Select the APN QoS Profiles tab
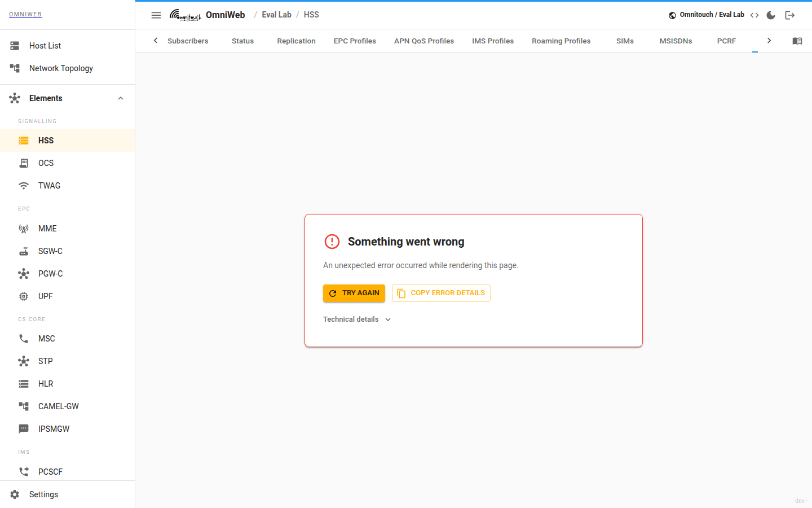Image resolution: width=812 pixels, height=508 pixels. [x=424, y=41]
